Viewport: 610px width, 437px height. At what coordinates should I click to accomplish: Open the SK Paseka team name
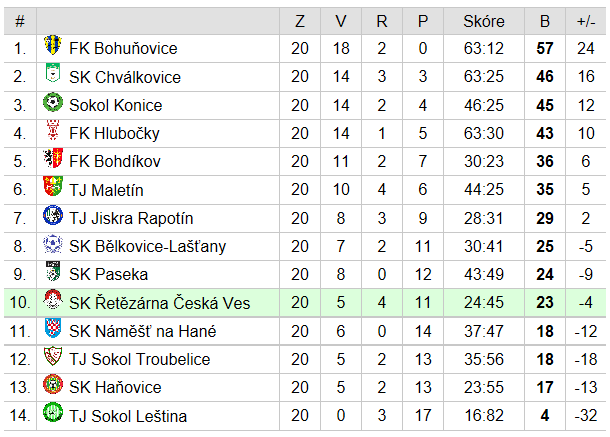click(109, 275)
